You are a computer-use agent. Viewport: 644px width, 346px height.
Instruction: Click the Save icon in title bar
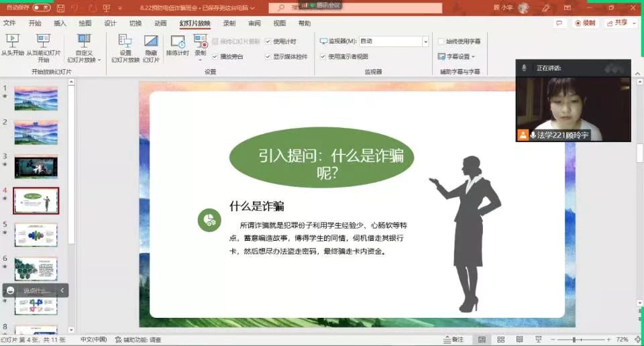coord(61,8)
